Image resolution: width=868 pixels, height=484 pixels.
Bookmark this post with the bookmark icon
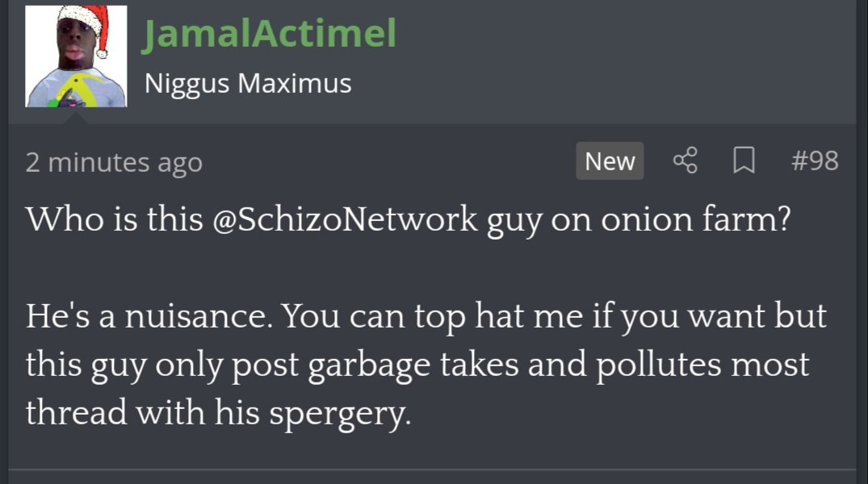tap(743, 161)
